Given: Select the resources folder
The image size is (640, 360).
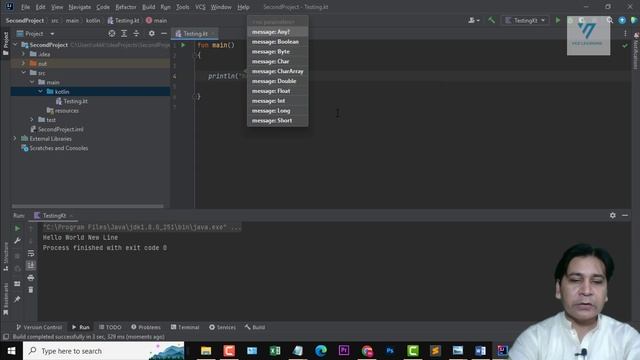Looking at the screenshot, I should [62, 110].
